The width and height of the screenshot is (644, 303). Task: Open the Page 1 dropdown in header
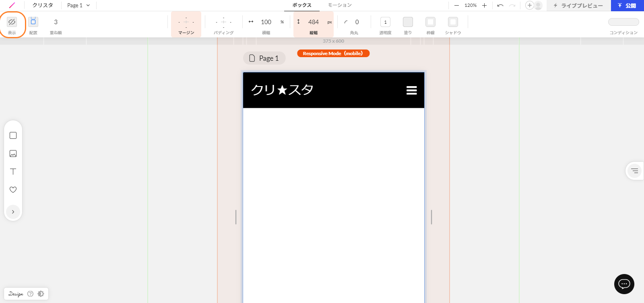click(78, 5)
